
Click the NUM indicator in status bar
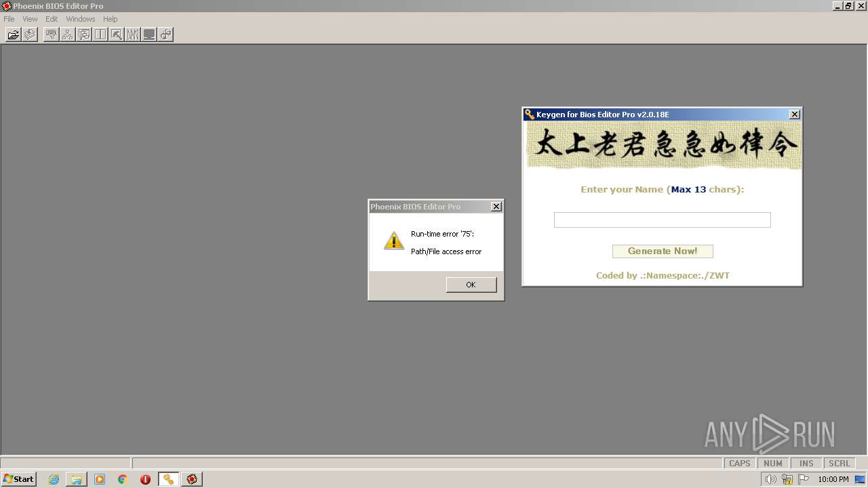pos(773,463)
